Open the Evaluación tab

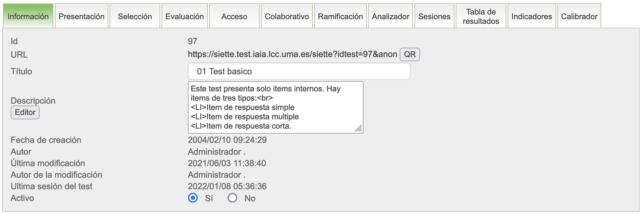[x=185, y=16]
